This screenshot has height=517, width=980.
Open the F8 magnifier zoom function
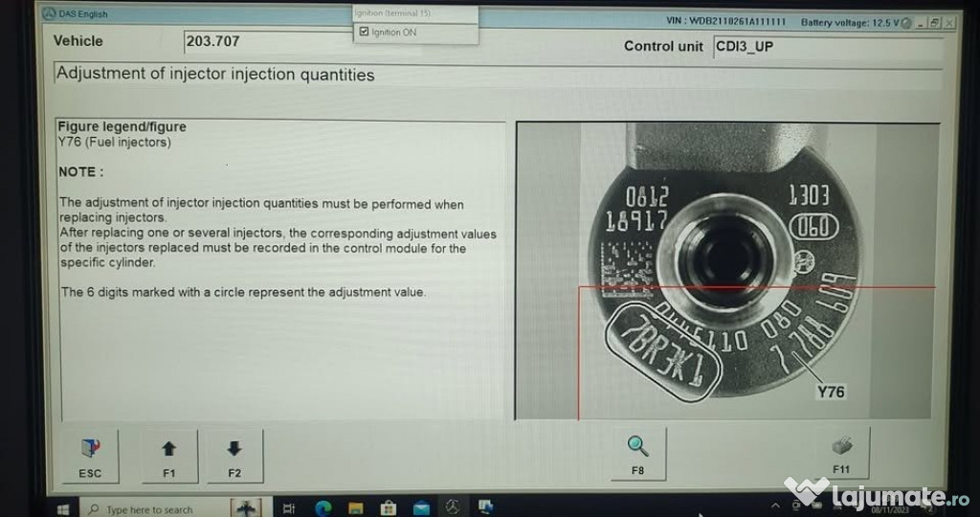click(637, 452)
